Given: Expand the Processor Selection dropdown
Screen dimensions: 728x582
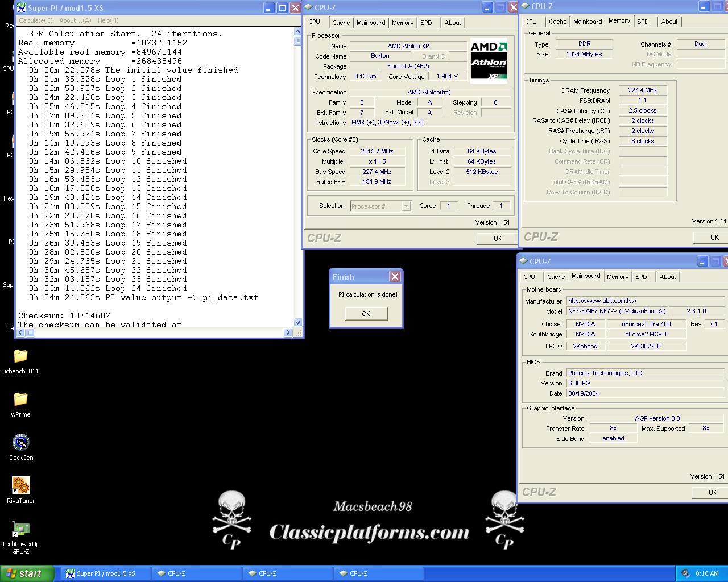Looking at the screenshot, I should coord(406,206).
